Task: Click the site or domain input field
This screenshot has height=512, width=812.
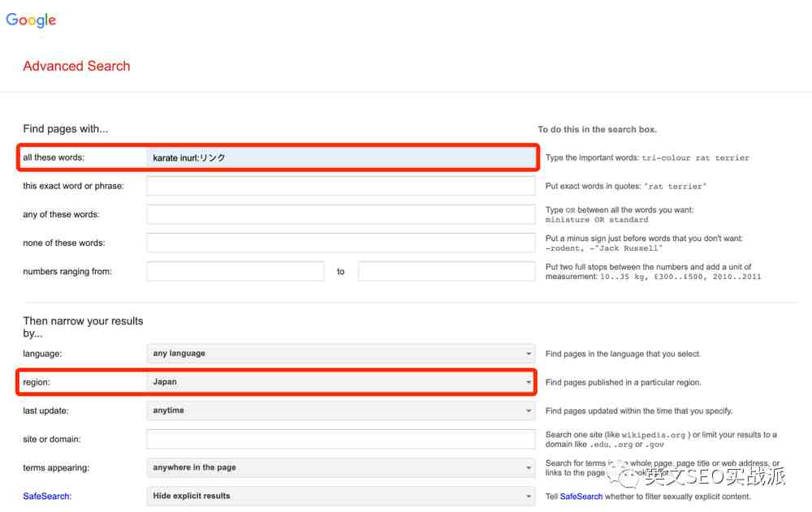Action: (x=341, y=439)
